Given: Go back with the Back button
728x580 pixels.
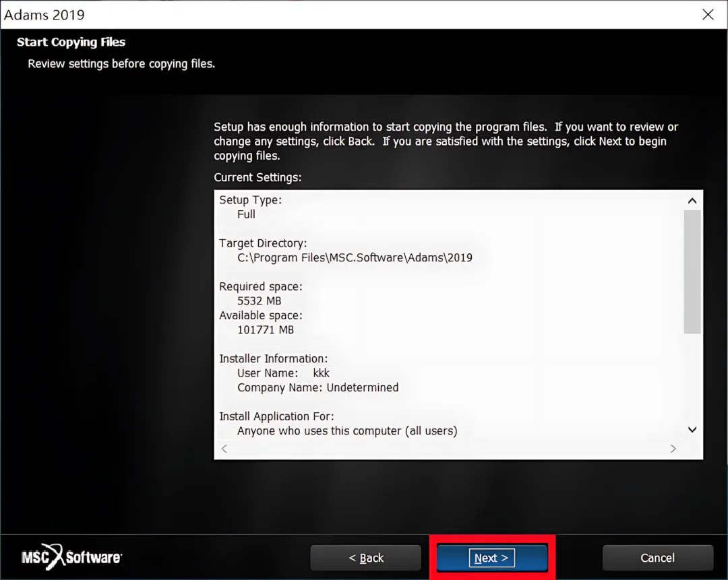Looking at the screenshot, I should [x=366, y=557].
